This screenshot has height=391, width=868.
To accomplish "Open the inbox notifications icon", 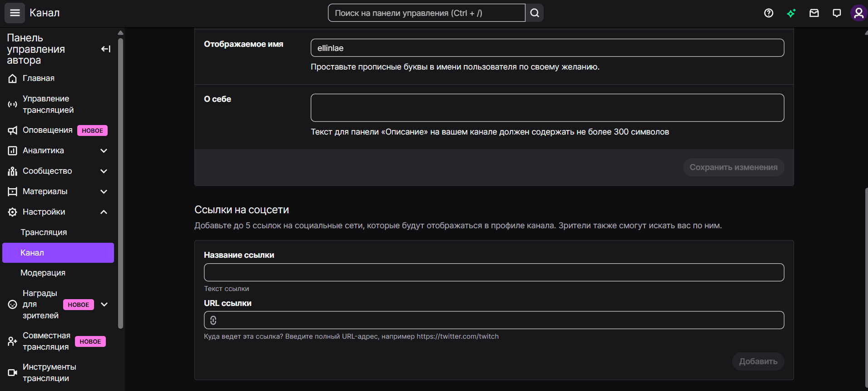I will (814, 13).
